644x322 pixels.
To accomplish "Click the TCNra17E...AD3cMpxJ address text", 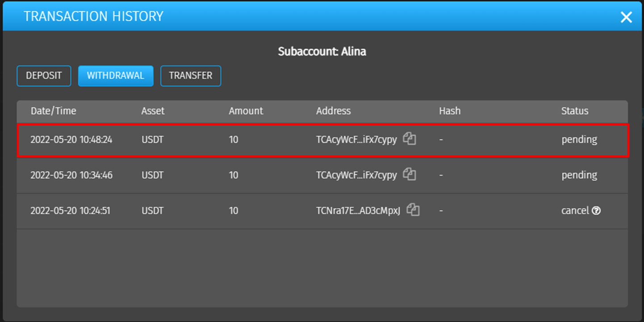I will (x=358, y=210).
